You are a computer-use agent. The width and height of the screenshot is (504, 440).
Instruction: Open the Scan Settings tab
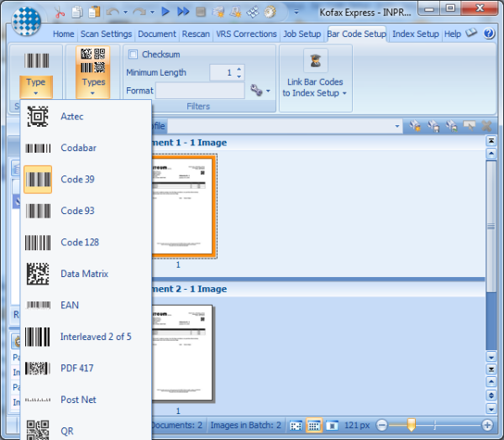pyautogui.click(x=106, y=34)
